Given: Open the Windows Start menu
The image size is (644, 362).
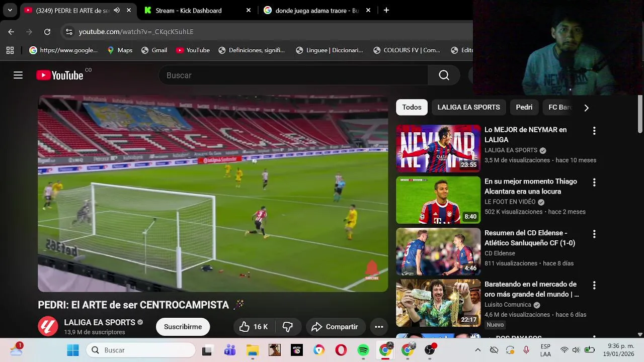Looking at the screenshot, I should click(73, 350).
